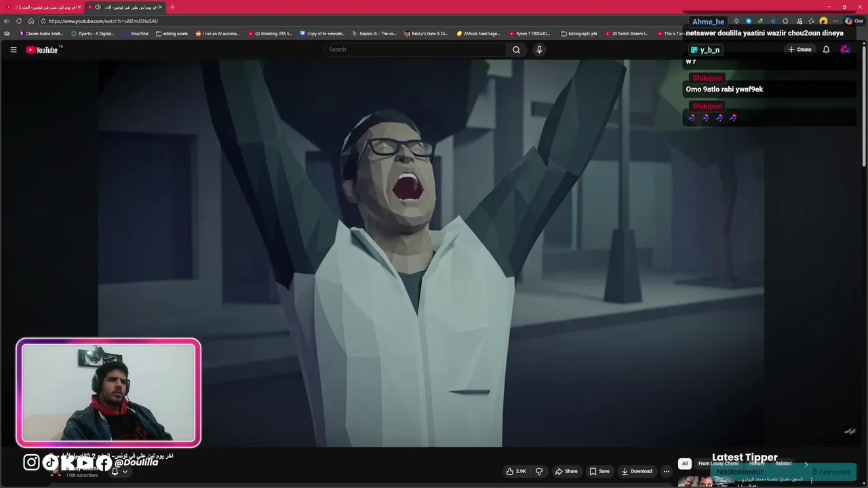Screen dimensions: 868x488
Task: Open the YouTube hamburger guide menu
Action: (13, 49)
